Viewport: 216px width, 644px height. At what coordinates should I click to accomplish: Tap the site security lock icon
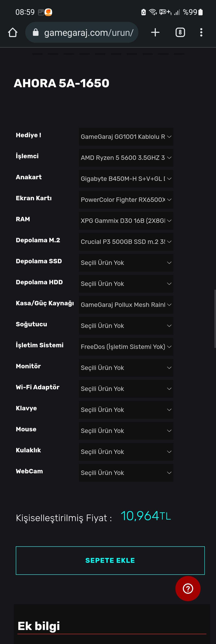click(x=36, y=32)
